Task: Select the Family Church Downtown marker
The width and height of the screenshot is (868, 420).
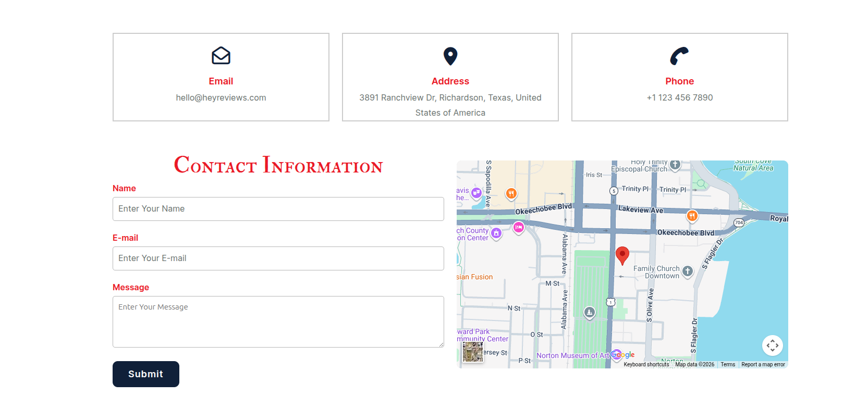Action: click(688, 271)
